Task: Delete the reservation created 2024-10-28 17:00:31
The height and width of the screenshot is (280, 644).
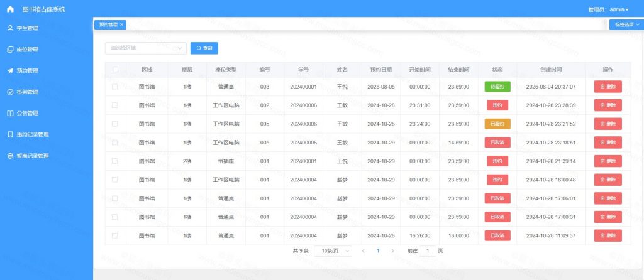Action: pos(608,217)
